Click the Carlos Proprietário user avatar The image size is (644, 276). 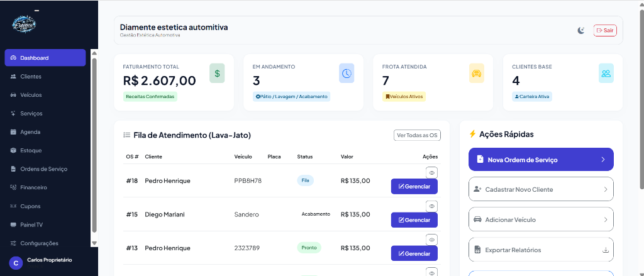point(16,263)
